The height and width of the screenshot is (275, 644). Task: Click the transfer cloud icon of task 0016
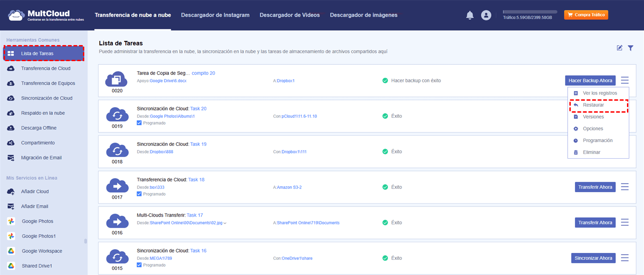tap(117, 221)
